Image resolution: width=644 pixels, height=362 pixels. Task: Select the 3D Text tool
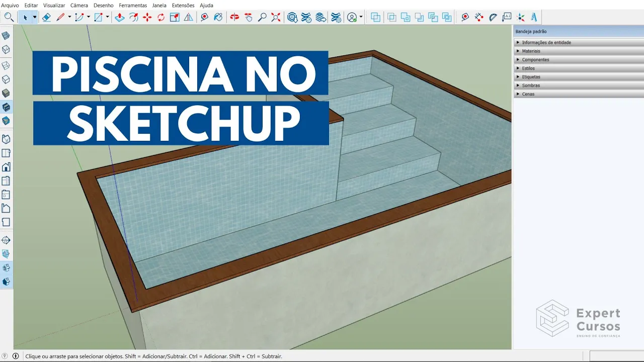point(534,17)
